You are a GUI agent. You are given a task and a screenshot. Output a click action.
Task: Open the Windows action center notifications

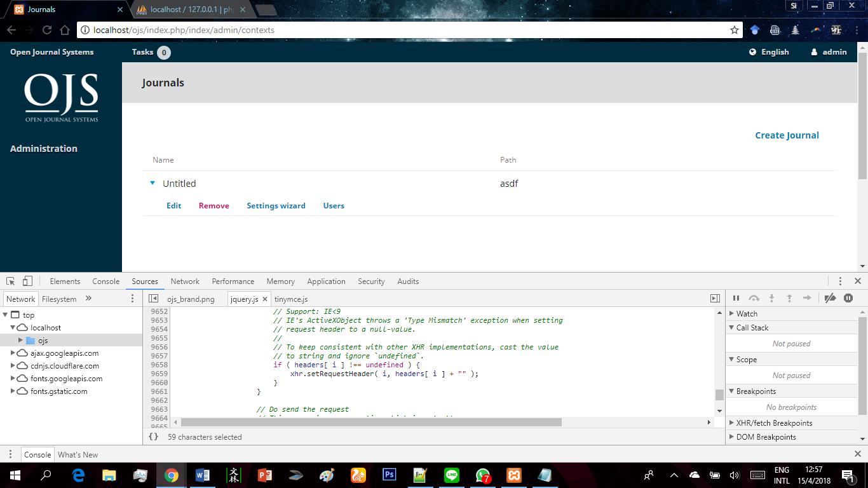tap(848, 475)
